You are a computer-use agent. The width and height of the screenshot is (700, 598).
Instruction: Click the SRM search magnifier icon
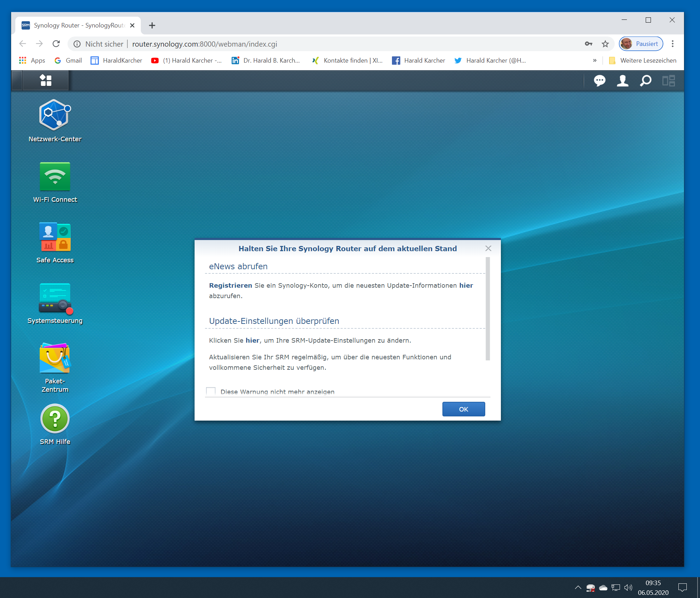tap(645, 81)
